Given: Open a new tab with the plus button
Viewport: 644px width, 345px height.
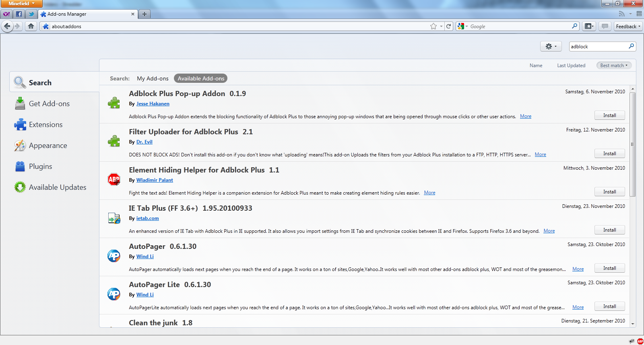Looking at the screenshot, I should click(x=144, y=14).
